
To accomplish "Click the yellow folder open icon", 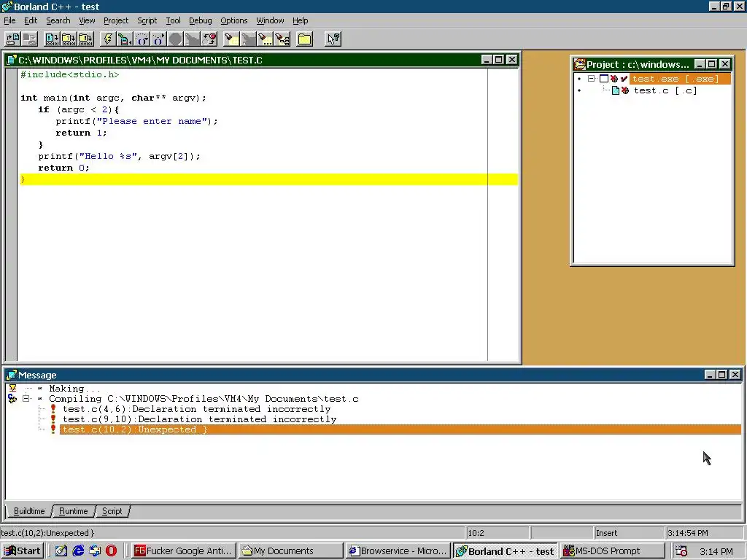I will point(304,39).
